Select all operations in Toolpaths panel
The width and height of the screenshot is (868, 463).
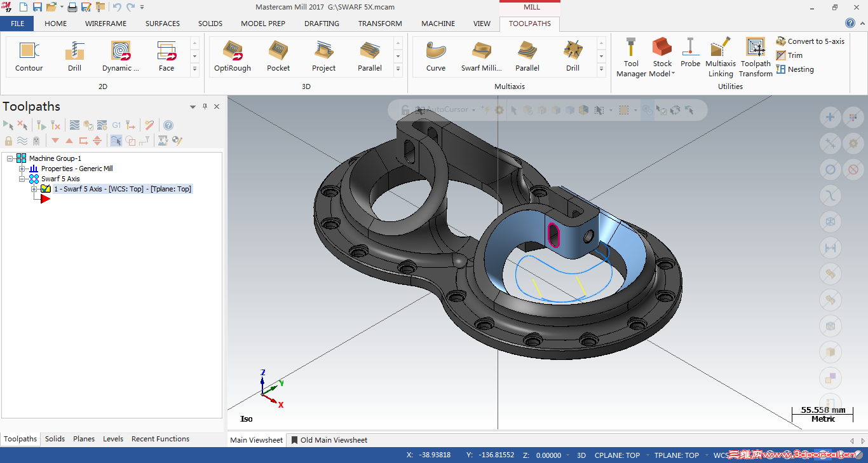pyautogui.click(x=8, y=125)
